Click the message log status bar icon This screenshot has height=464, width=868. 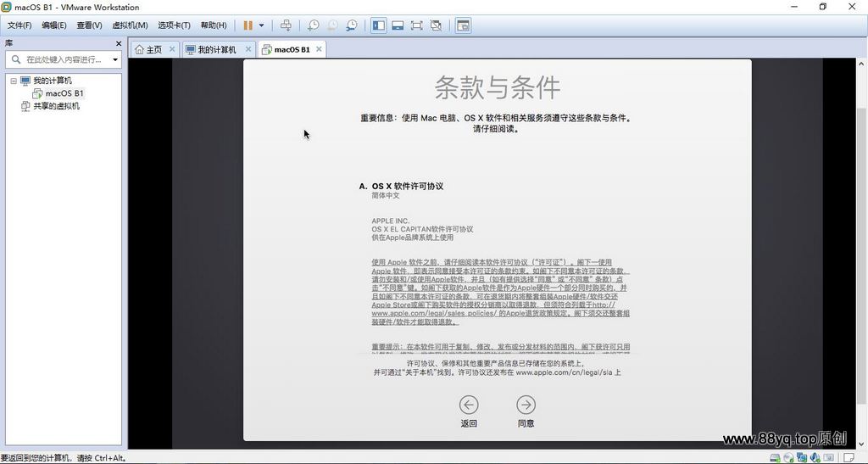pyautogui.click(x=849, y=458)
